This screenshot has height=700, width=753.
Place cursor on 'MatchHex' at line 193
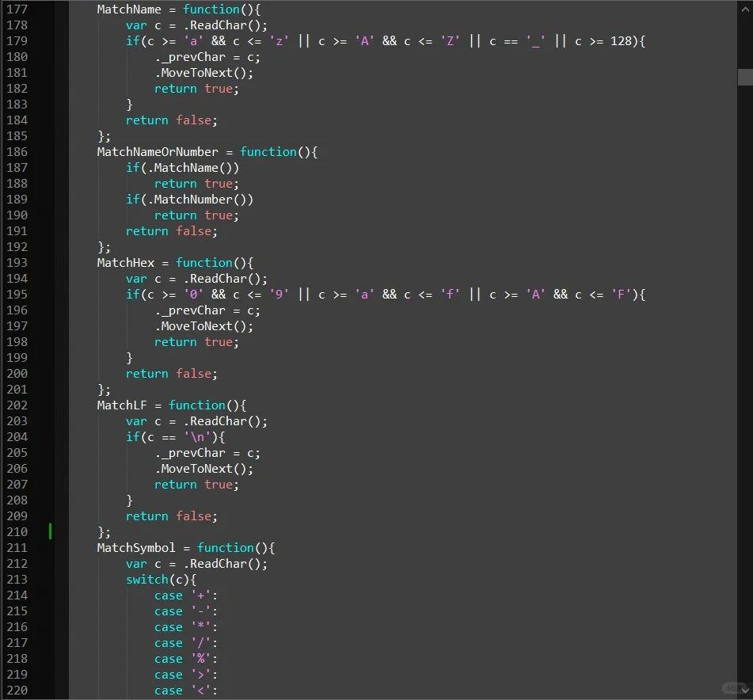click(125, 263)
